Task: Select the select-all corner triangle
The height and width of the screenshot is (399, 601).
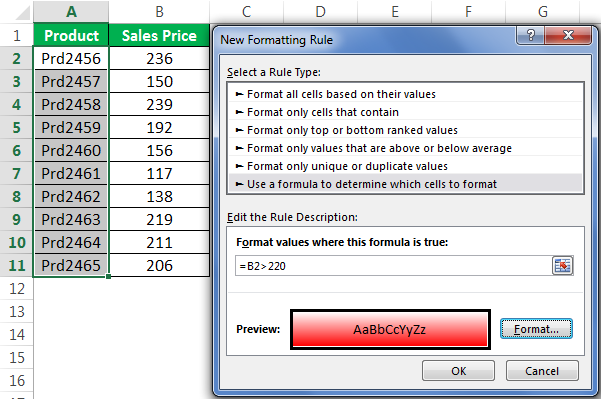Action: click(22, 13)
